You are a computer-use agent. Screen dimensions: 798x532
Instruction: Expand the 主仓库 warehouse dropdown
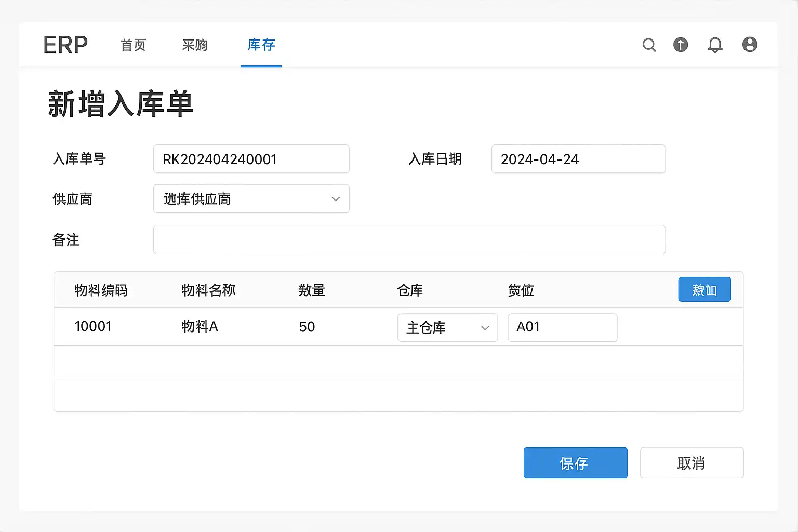[x=447, y=328]
